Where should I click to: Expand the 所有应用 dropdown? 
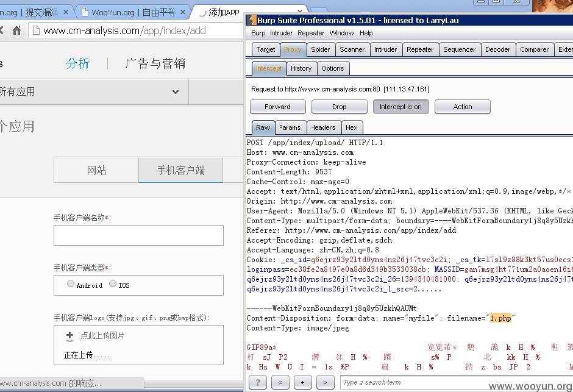(x=176, y=91)
